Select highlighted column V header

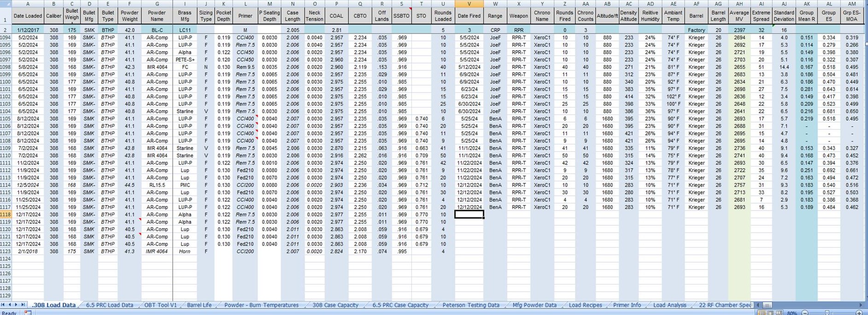tap(469, 4)
